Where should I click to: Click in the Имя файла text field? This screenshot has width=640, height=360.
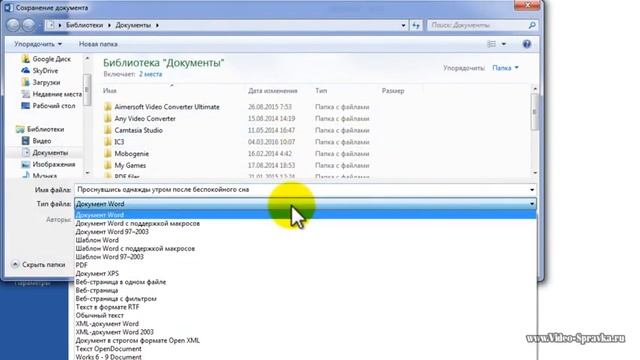click(x=301, y=190)
